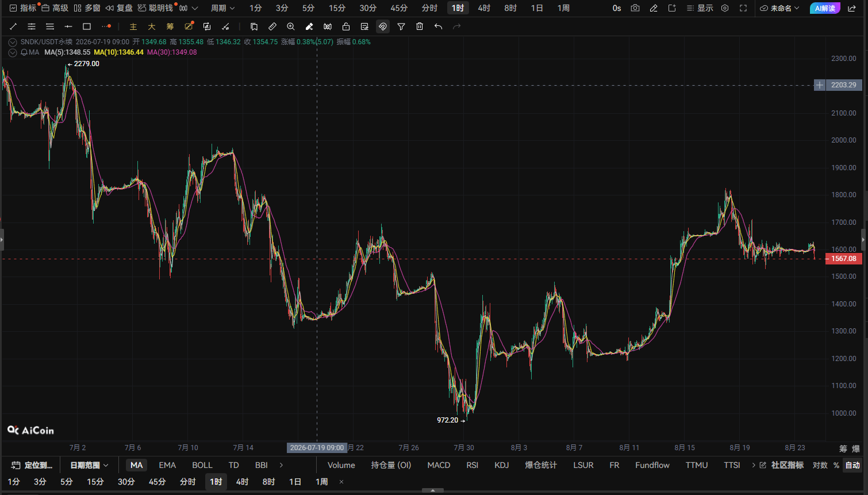Start 复盘 replay mode
Image resolution: width=868 pixels, height=495 pixels.
[120, 8]
